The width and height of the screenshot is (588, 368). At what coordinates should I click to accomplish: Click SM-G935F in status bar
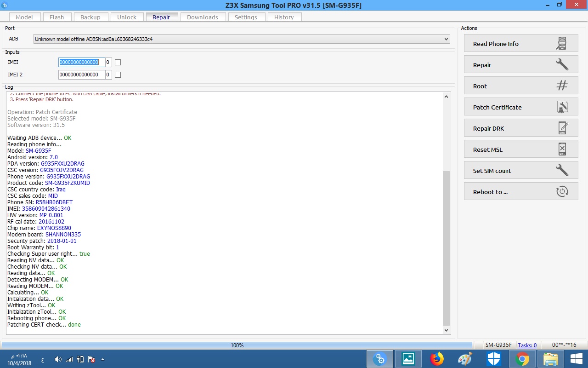[x=498, y=345]
